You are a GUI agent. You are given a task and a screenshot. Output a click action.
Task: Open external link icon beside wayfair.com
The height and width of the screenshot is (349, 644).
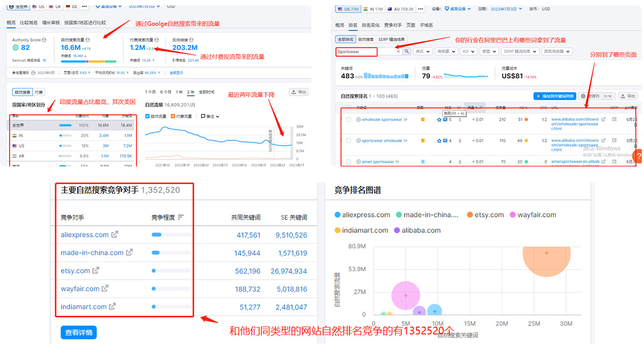click(x=105, y=289)
